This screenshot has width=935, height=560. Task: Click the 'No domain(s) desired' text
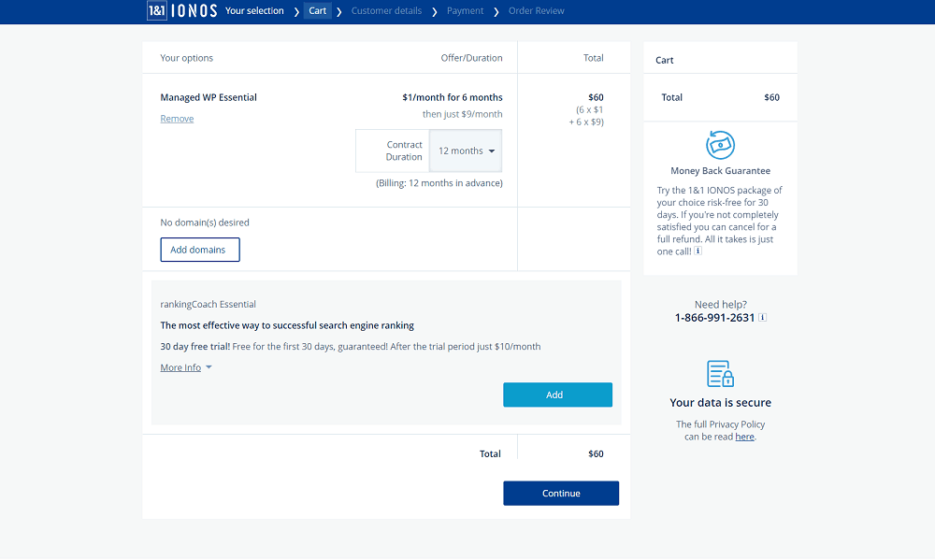pos(205,223)
